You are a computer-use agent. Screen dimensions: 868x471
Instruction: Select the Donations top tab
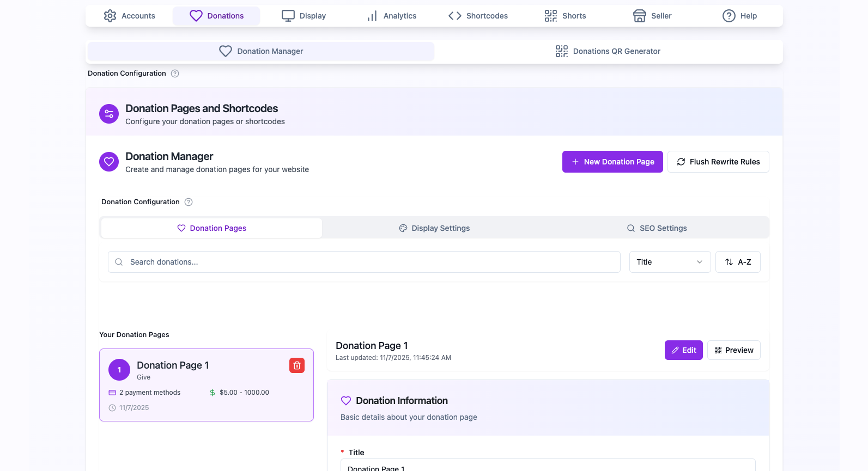coord(216,16)
